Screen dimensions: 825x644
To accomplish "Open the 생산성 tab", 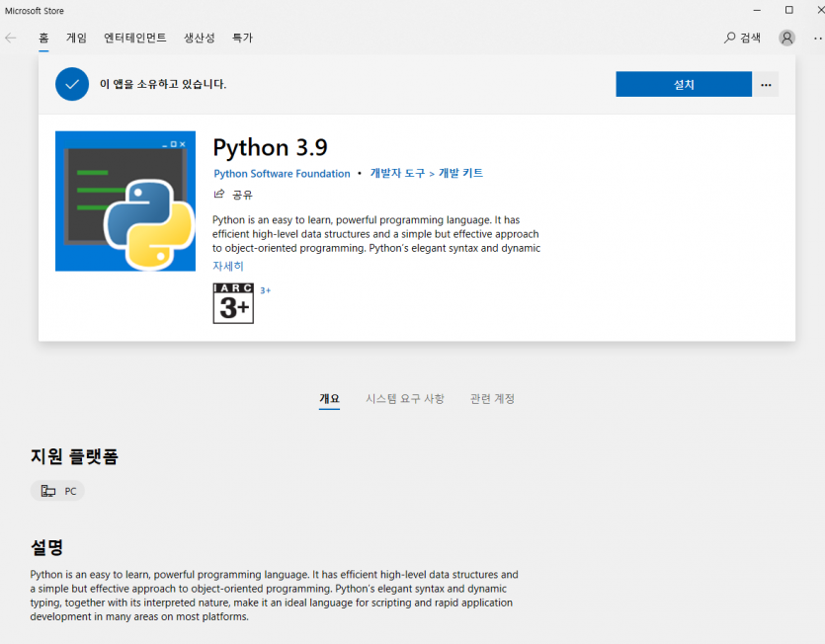I will pos(200,38).
